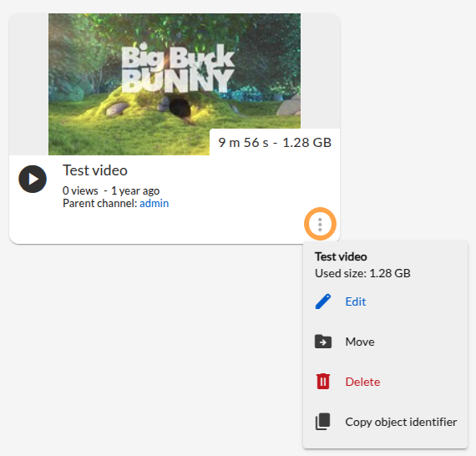Screen dimensions: 476x456
Task: Click the 9 m 56 s duration badge
Action: pyautogui.click(x=244, y=143)
